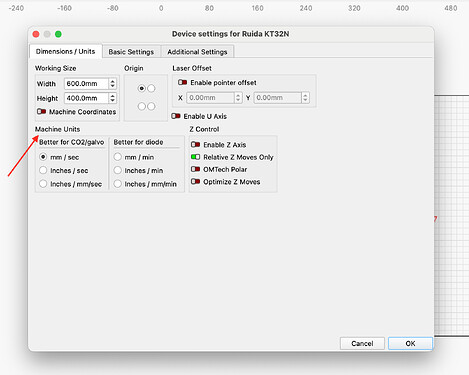Click the Width stepper arrows
This screenshot has width=469, height=375.
(113, 83)
